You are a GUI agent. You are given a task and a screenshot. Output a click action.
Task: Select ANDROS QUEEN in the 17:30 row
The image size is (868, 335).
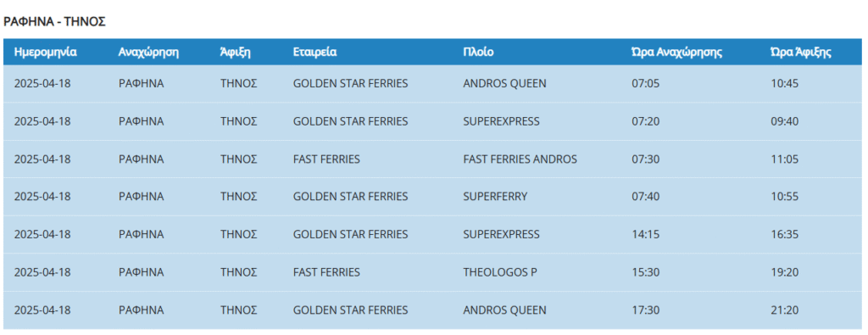[x=504, y=310]
